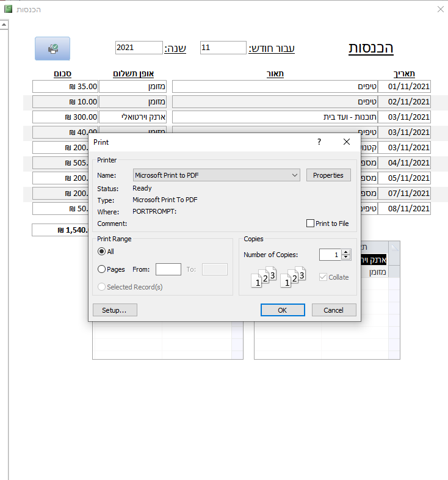Click date cell 07/11/2021
448x480 pixels.
coord(404,193)
